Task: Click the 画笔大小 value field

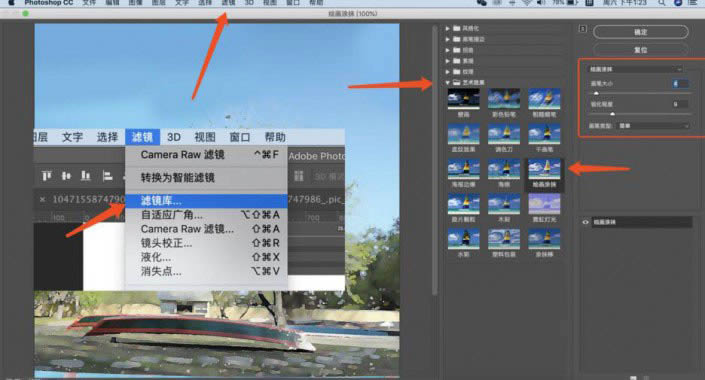Action: 680,84
